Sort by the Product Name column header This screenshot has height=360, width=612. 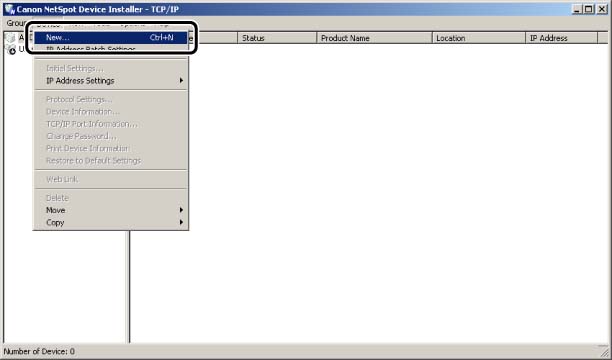click(374, 38)
